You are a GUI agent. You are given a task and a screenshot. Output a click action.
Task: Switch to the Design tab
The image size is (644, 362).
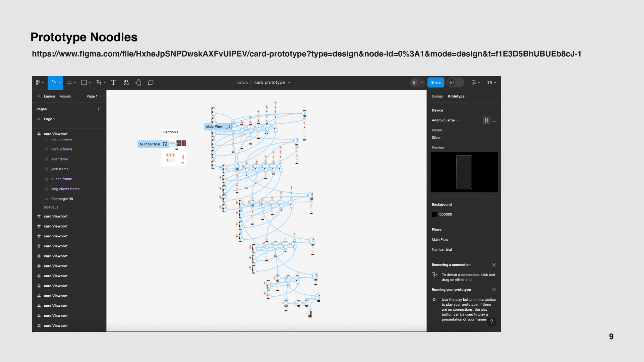(x=437, y=96)
